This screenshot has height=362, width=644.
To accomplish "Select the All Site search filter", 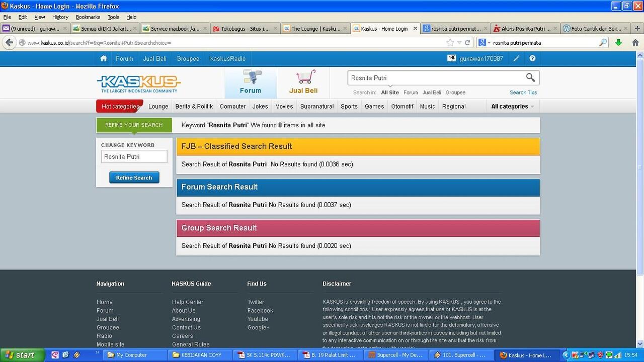I will [x=390, y=93].
